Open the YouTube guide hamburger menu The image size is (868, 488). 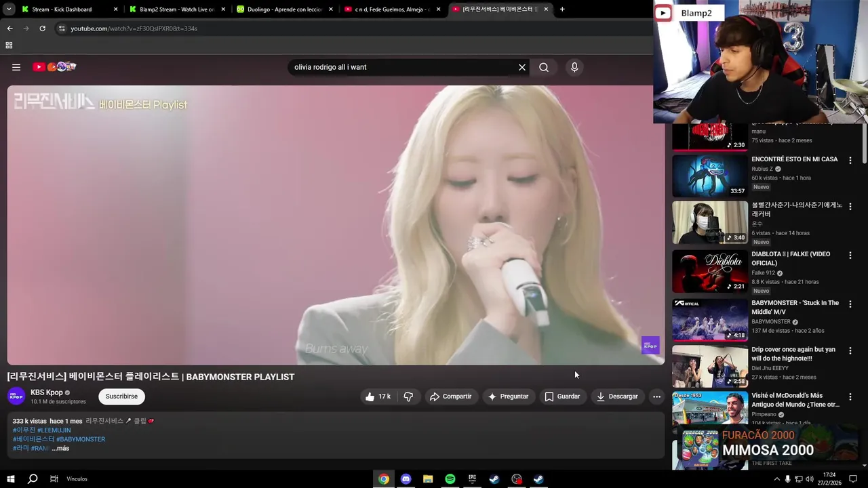(x=16, y=67)
